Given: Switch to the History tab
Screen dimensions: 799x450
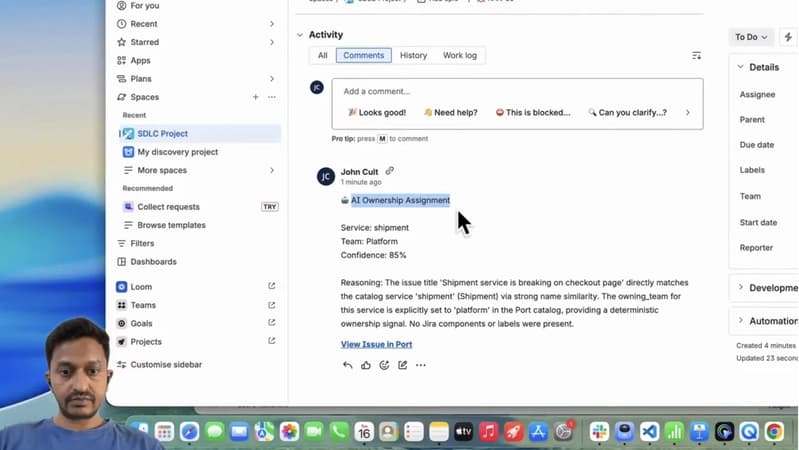Looking at the screenshot, I should click(413, 56).
